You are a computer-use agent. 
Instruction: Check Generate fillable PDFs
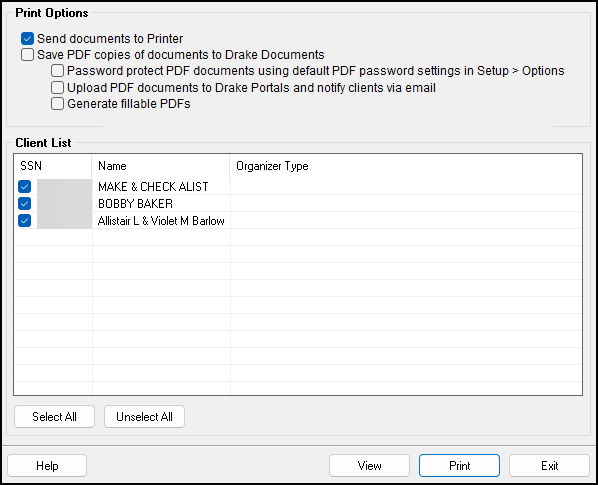click(57, 104)
